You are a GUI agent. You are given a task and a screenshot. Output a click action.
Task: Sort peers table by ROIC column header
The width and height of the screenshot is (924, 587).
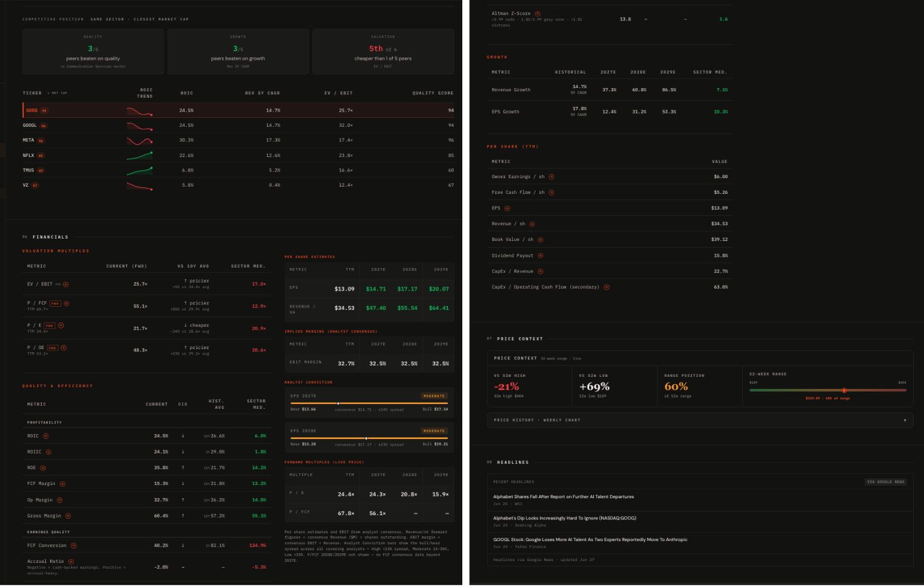pos(187,93)
